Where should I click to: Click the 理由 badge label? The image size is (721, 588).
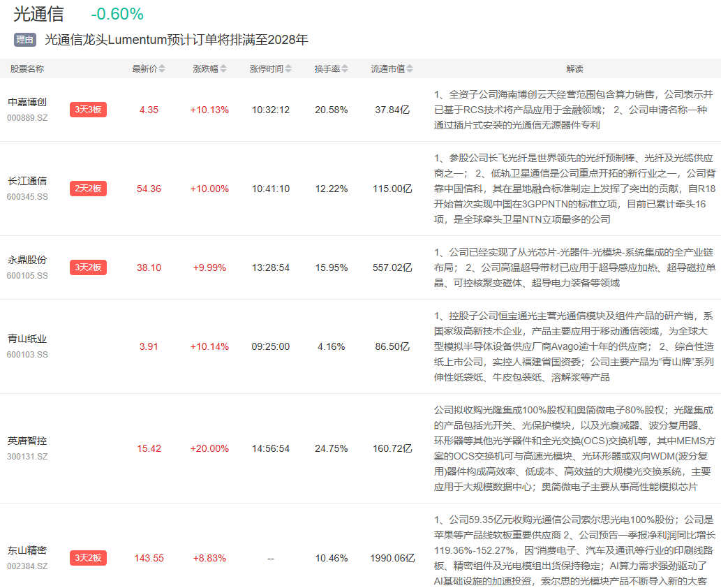[x=25, y=40]
